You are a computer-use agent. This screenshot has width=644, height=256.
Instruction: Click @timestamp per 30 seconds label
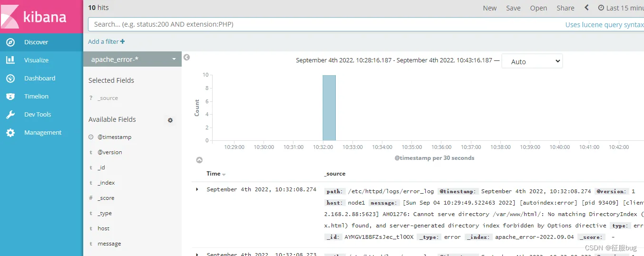[435, 158]
